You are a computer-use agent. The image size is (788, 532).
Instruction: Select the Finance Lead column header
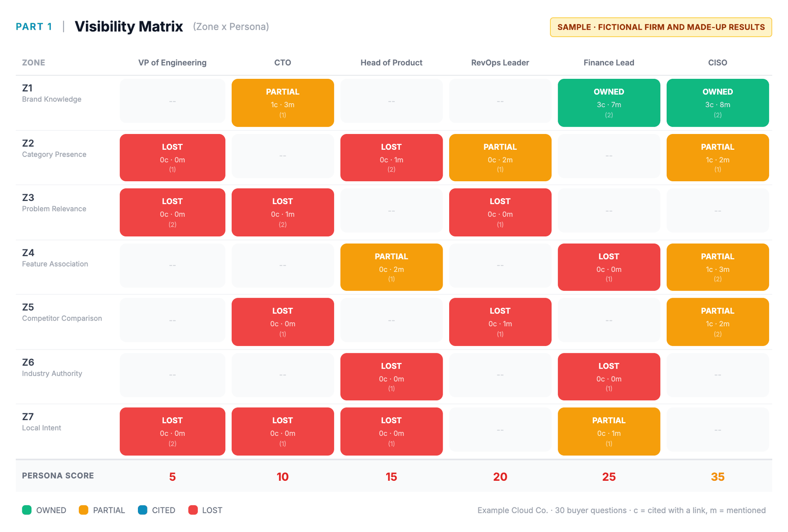click(609, 63)
